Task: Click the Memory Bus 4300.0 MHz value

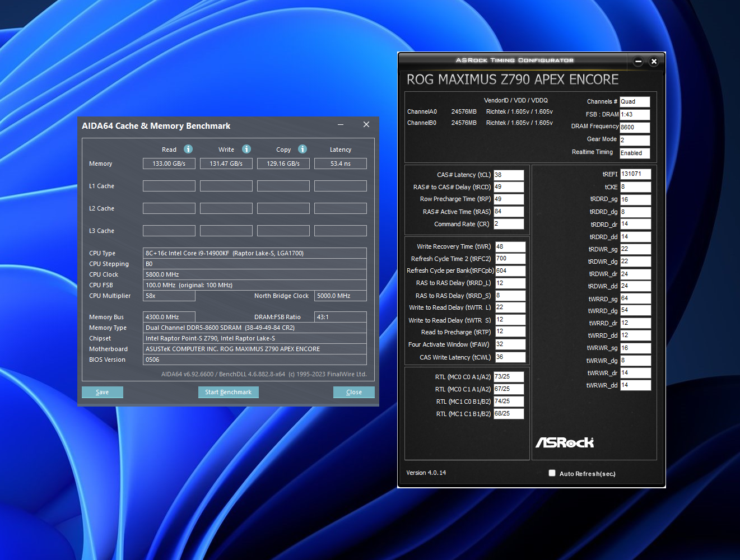Action: (169, 317)
